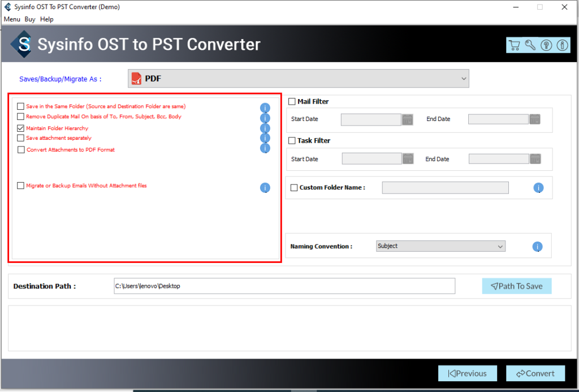
Task: Click info icon beside Naming Convention
Action: coord(538,247)
